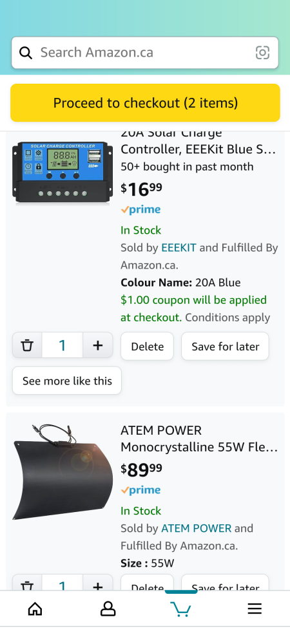Increase quantity of ATEM POWER solar panel
This screenshot has width=290, height=644.
coord(98,583)
